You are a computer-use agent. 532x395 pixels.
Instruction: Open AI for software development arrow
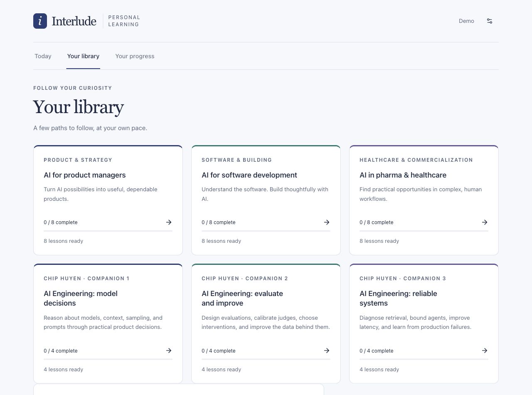point(327,222)
